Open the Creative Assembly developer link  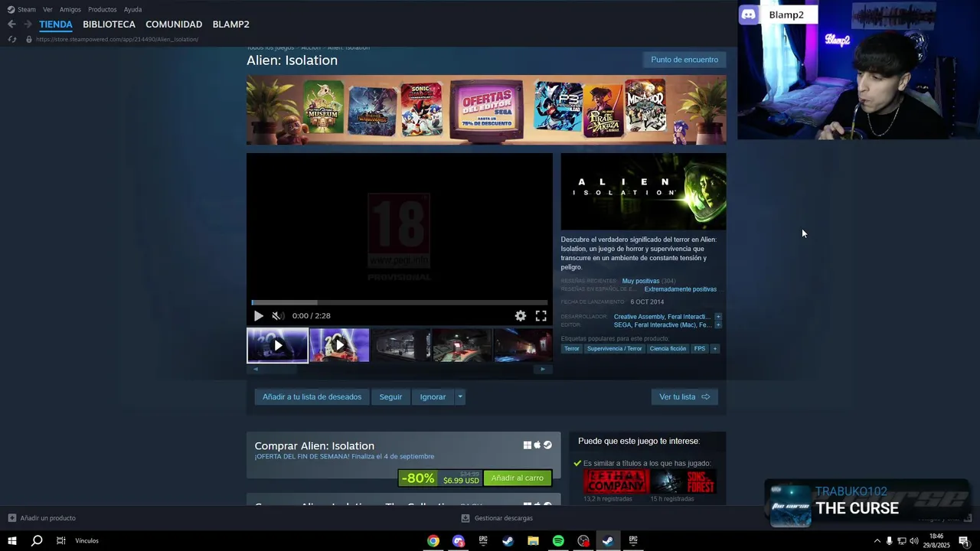click(x=639, y=317)
